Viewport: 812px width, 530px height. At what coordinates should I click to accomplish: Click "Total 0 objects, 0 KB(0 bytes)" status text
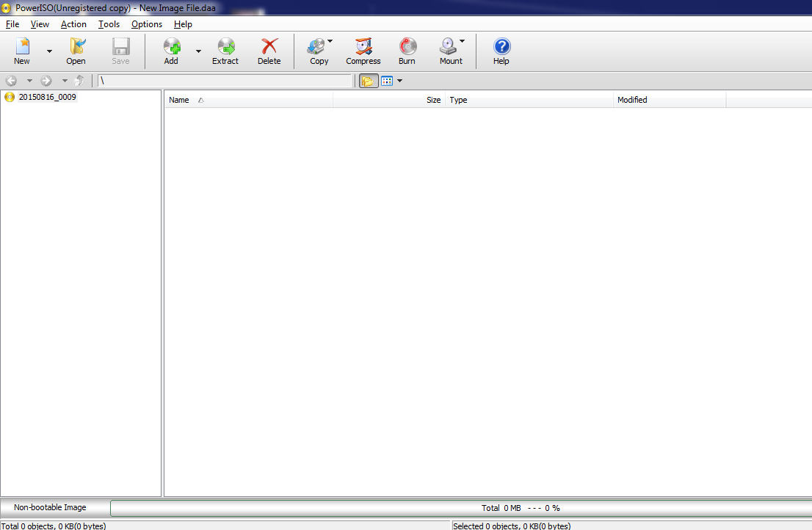[x=54, y=526]
